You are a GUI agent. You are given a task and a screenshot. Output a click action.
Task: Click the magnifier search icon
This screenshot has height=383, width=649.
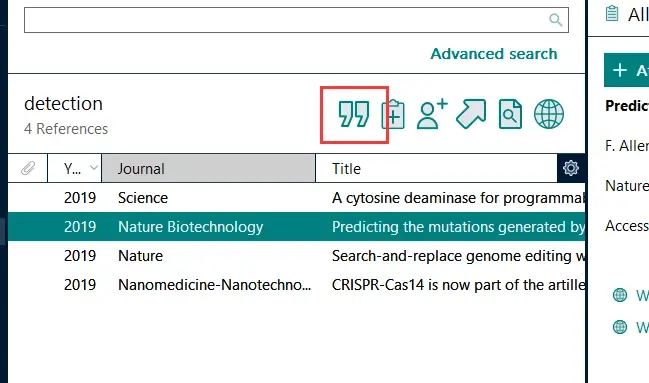(555, 19)
